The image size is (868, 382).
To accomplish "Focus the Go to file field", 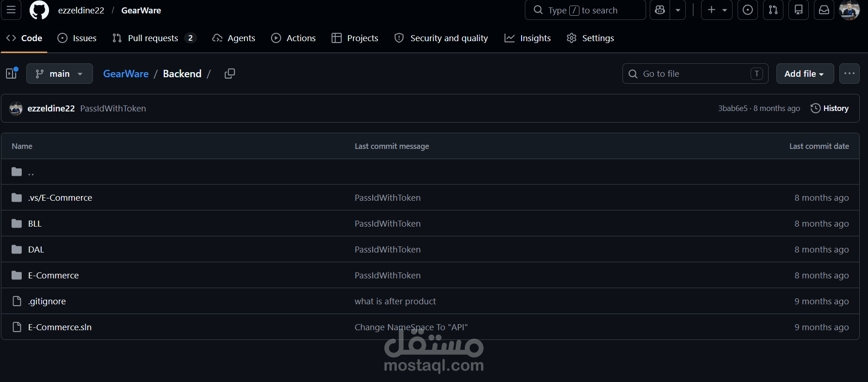I will click(x=696, y=74).
